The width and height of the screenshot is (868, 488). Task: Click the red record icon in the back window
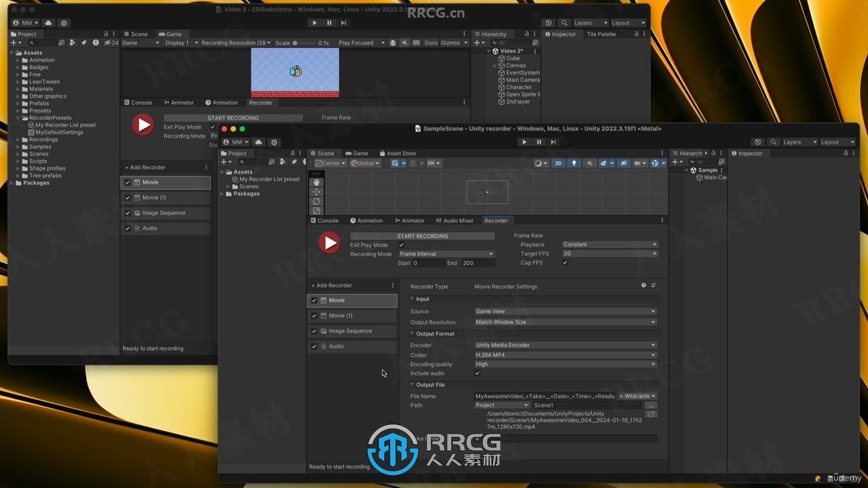point(142,125)
